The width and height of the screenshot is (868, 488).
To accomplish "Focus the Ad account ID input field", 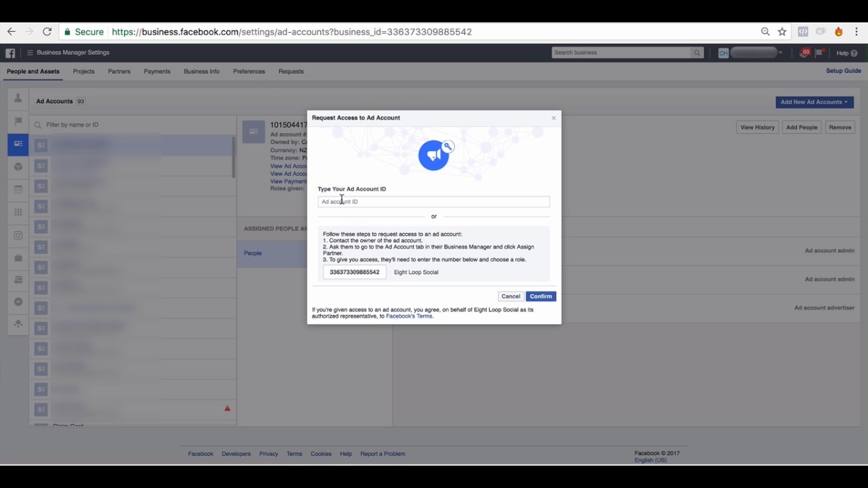I will [433, 201].
